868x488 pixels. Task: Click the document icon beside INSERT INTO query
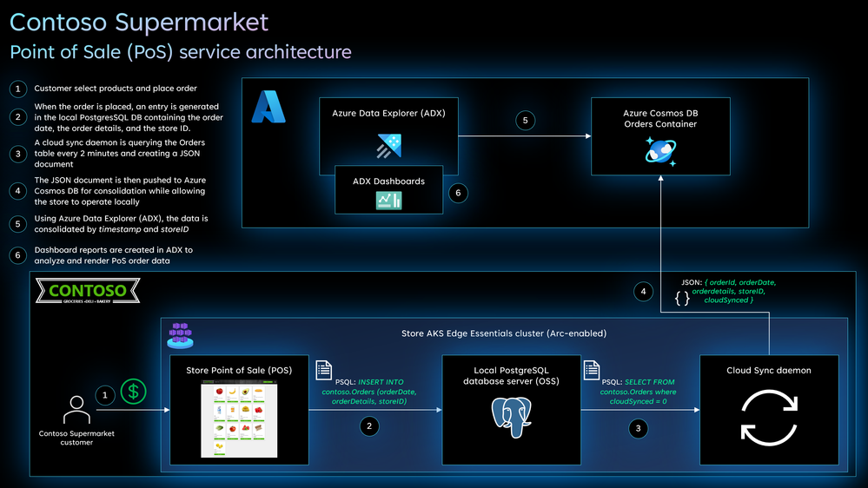pos(324,370)
